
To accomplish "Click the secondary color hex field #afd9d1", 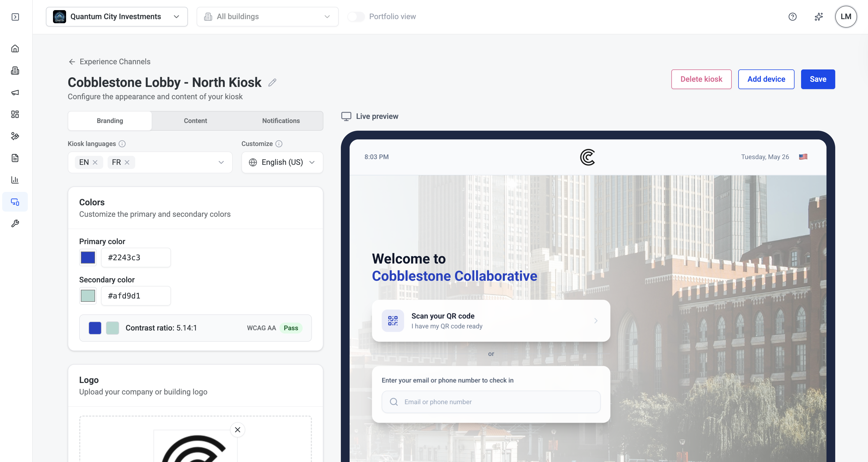I will (x=136, y=296).
